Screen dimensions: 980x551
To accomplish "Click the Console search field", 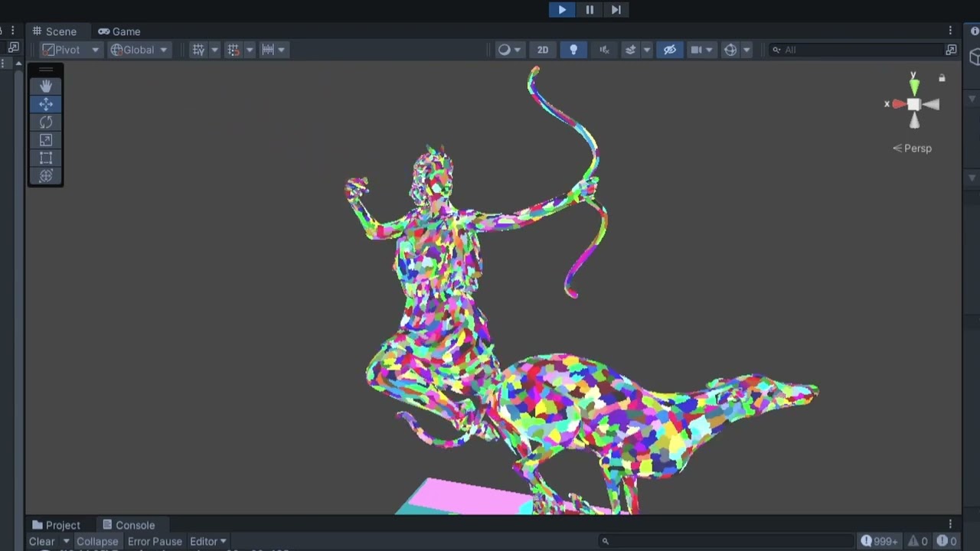I will click(x=726, y=541).
